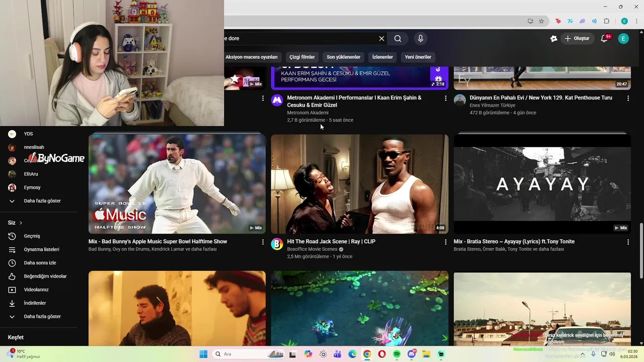
Task: Open the Tp browser extension
Action: [558, 21]
